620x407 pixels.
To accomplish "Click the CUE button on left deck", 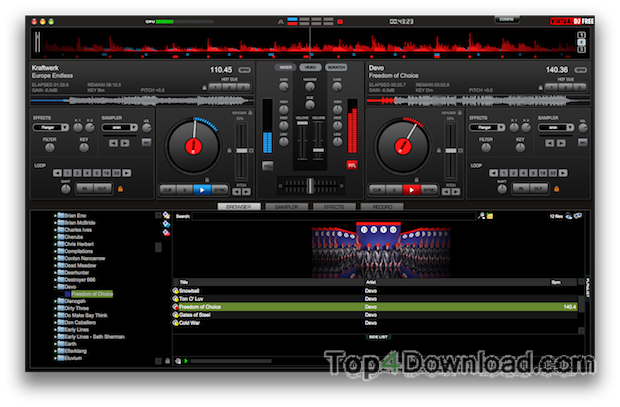I will click(x=167, y=190).
